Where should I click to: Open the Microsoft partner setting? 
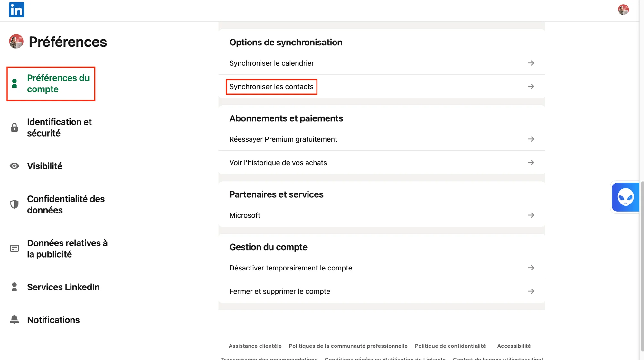point(382,215)
